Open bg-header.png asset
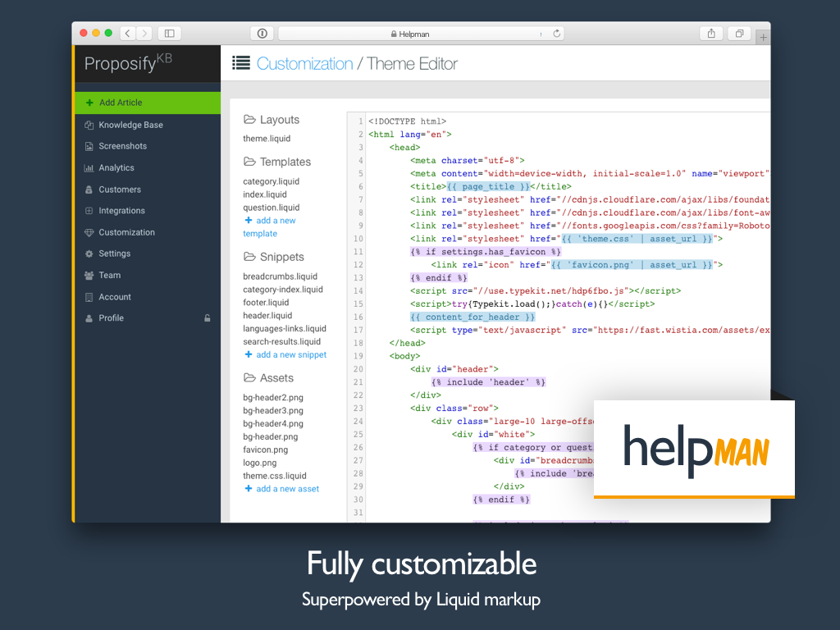The height and width of the screenshot is (630, 840). pyautogui.click(x=271, y=436)
